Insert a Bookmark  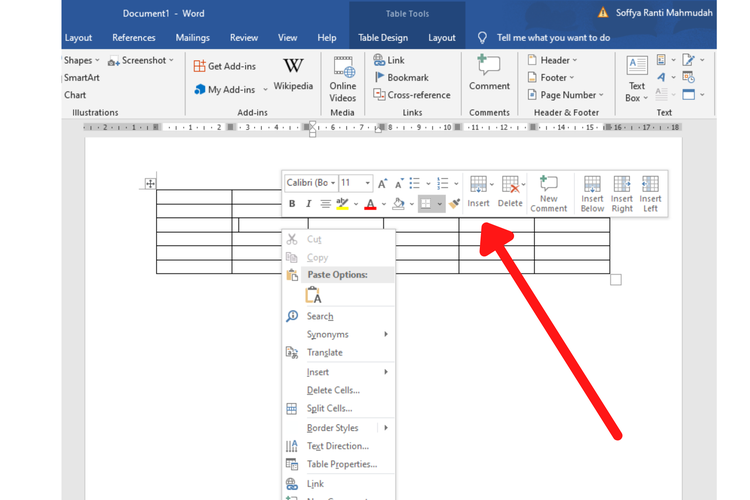coord(401,78)
